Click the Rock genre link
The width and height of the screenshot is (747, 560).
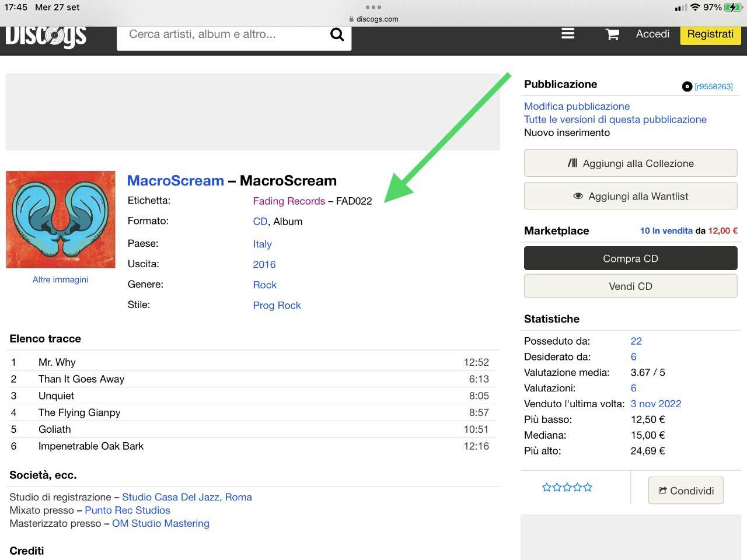tap(264, 285)
